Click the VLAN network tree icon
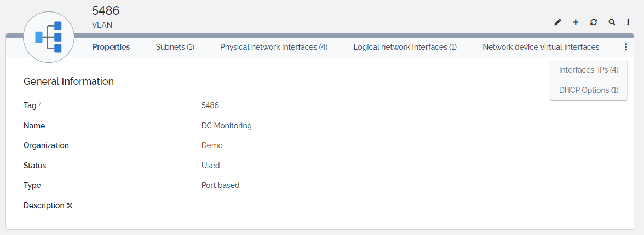The width and height of the screenshot is (644, 235). coord(49,38)
